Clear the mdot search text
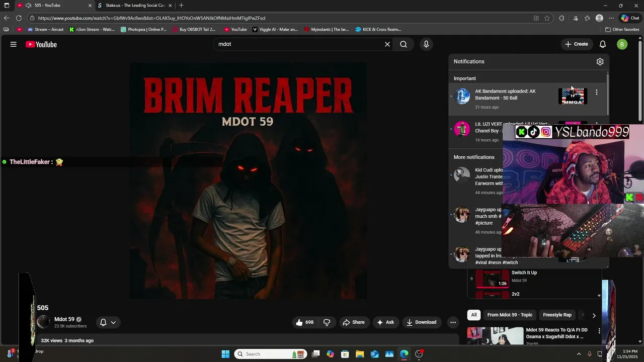Screen dimensions: 644x362 tap(387, 44)
